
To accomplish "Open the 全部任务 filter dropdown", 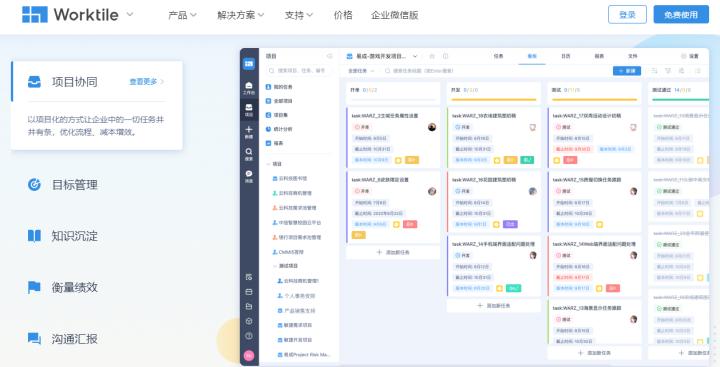I will click(x=361, y=71).
